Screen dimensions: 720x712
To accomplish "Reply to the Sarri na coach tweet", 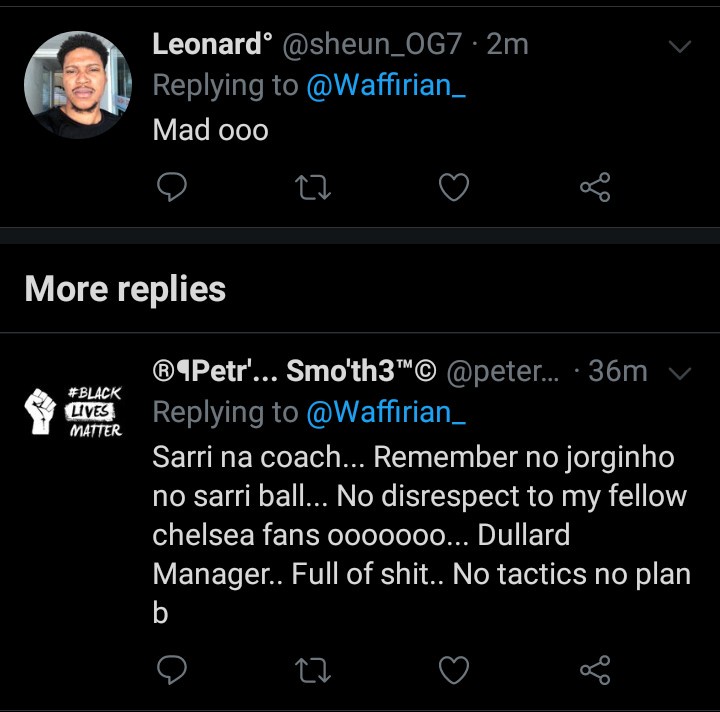I will tap(174, 669).
